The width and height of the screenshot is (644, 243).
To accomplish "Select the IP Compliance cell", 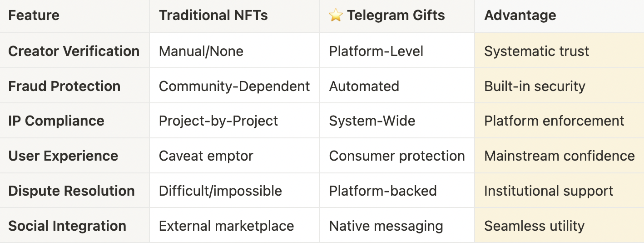I will pyautogui.click(x=74, y=121).
